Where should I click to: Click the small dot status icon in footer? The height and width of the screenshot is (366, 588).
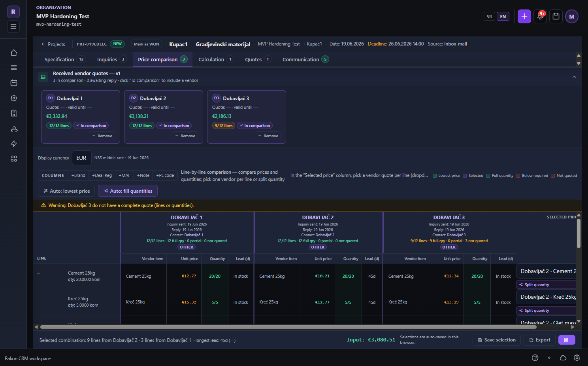(549, 358)
